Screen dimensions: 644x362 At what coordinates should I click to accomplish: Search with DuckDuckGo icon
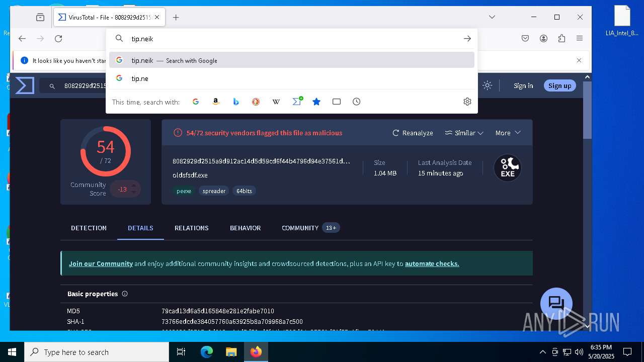click(256, 102)
